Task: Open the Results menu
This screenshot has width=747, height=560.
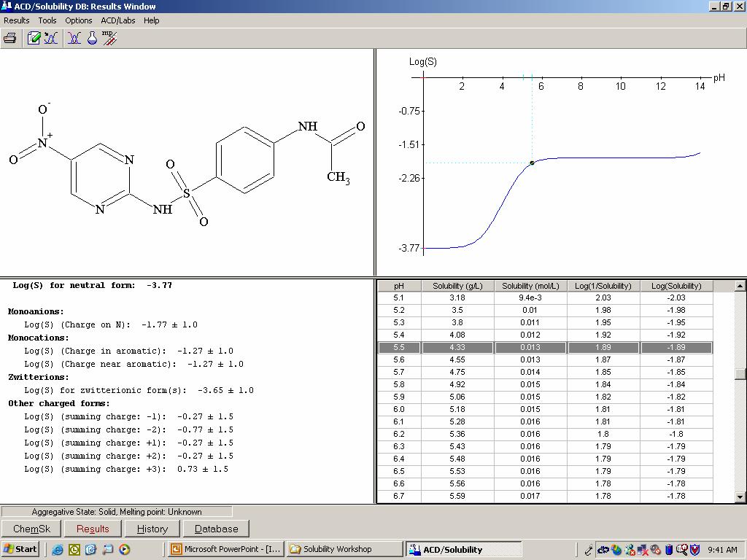Action: point(17,20)
